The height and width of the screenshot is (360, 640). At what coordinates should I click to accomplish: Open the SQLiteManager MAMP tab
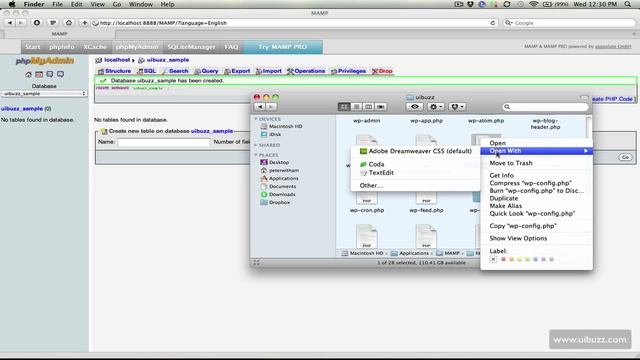point(191,47)
